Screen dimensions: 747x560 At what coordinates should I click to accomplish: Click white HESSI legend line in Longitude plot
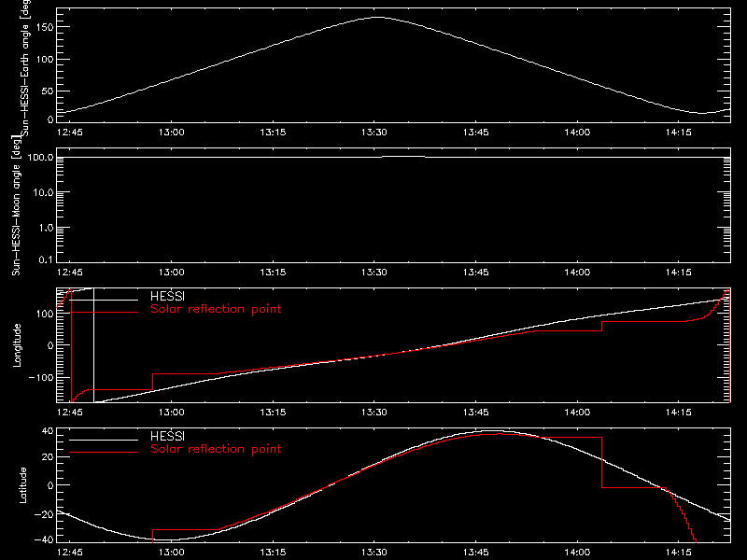coord(104,300)
